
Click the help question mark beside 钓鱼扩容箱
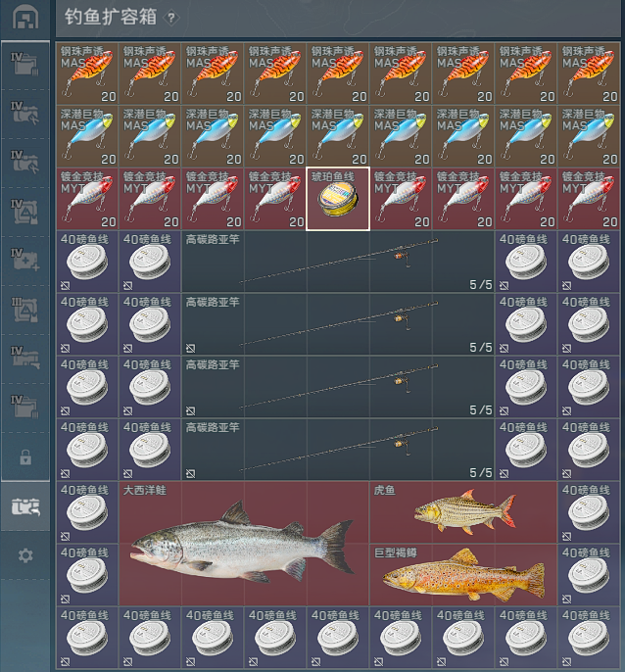(x=171, y=18)
